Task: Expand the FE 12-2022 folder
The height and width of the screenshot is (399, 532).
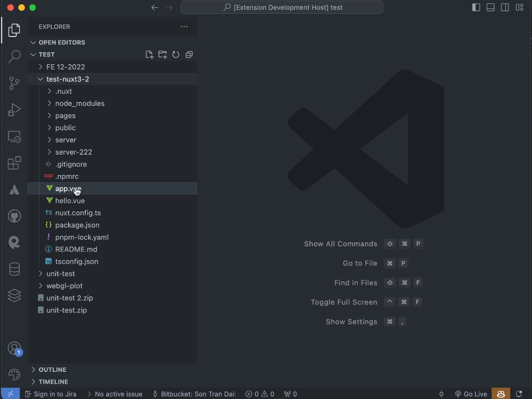Action: (x=112, y=67)
